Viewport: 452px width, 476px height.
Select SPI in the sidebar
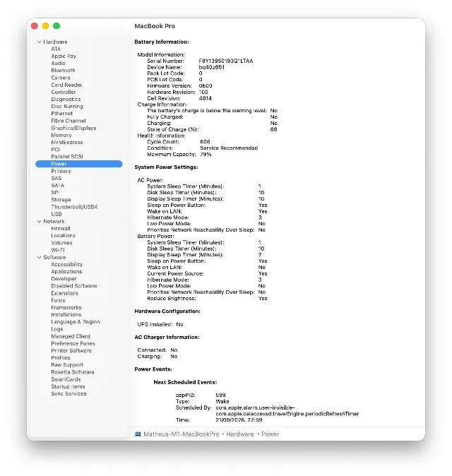point(55,193)
